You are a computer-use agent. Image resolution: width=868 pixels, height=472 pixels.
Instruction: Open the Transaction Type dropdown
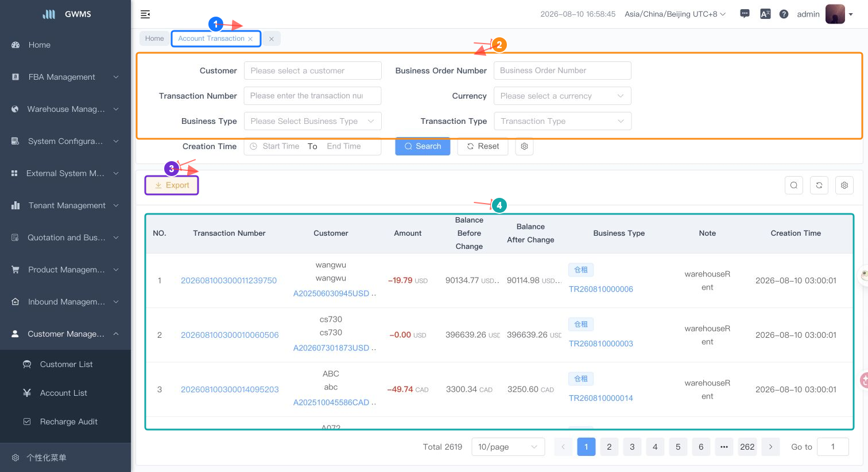[562, 121]
